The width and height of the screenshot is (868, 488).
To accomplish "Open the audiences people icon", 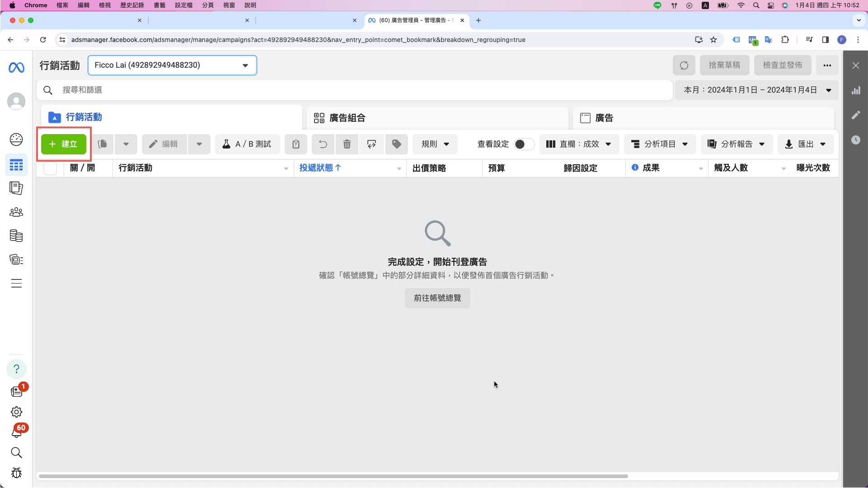I will [16, 212].
